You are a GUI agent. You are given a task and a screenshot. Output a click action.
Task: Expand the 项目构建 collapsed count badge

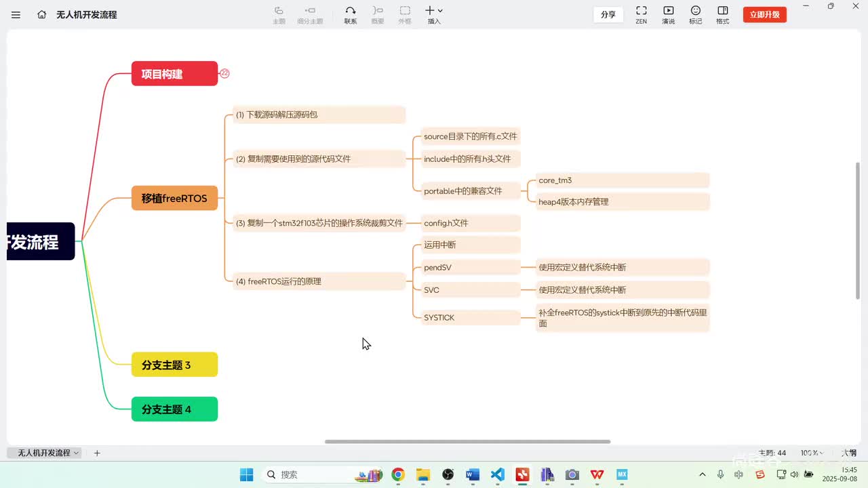click(224, 73)
